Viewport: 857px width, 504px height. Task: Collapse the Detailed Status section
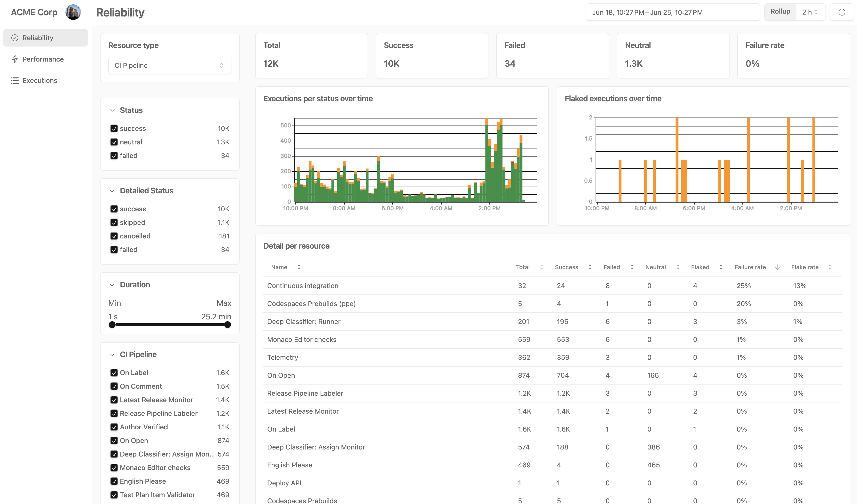[112, 191]
